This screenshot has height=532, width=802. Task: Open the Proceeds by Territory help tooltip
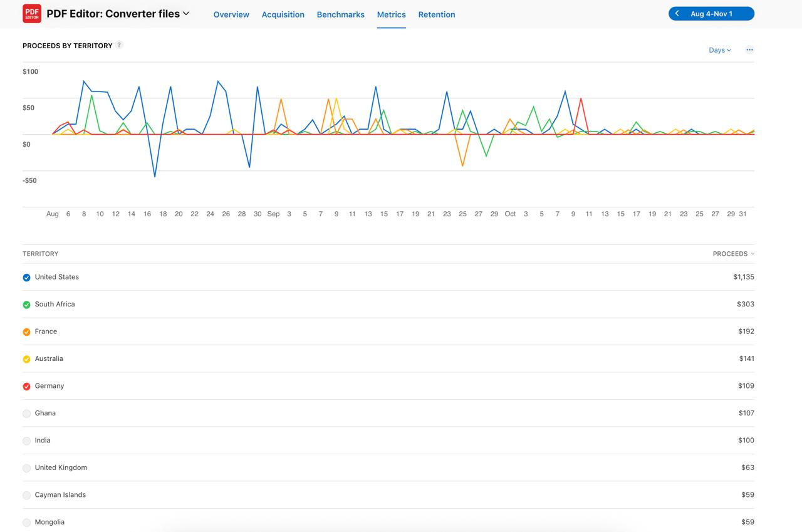pyautogui.click(x=119, y=44)
